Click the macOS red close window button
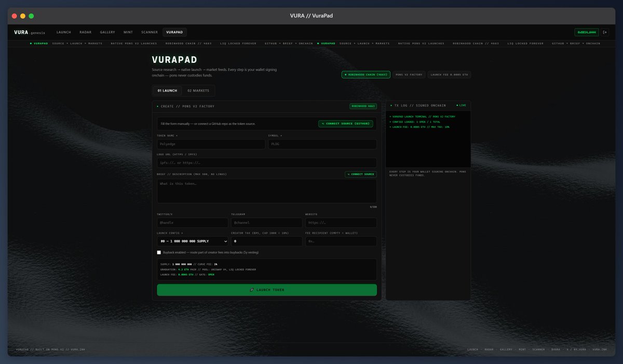 (x=14, y=16)
